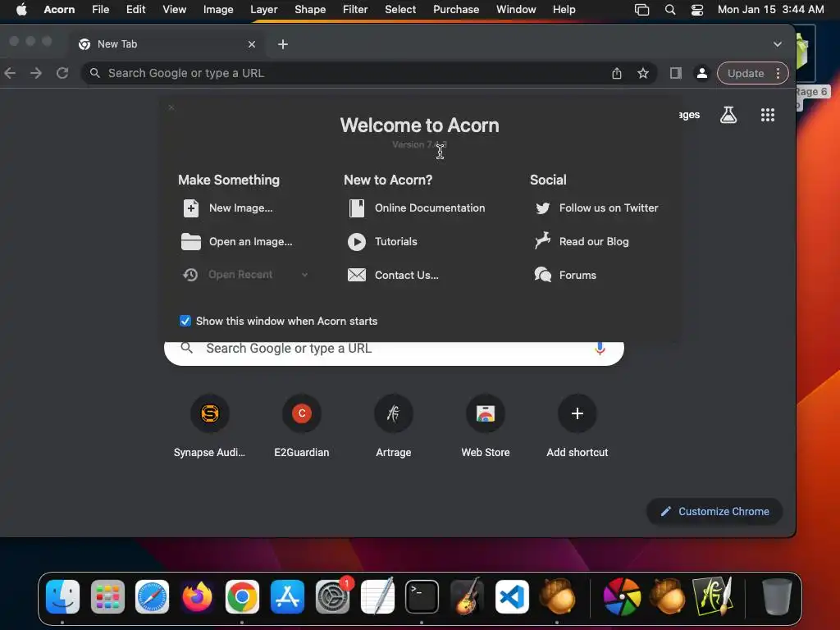Screen dimensions: 840x630
Task: Open Firefox from the dock
Action: coord(197,597)
